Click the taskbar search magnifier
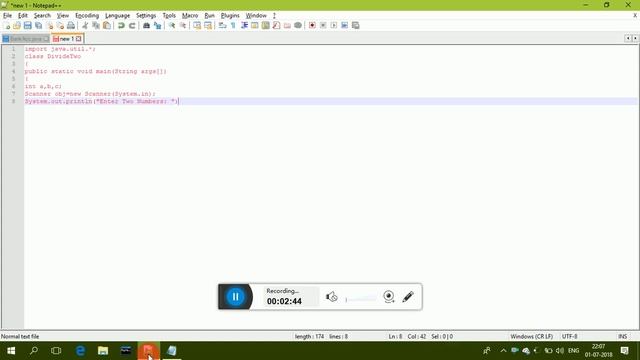The image size is (640, 360). pos(34,351)
